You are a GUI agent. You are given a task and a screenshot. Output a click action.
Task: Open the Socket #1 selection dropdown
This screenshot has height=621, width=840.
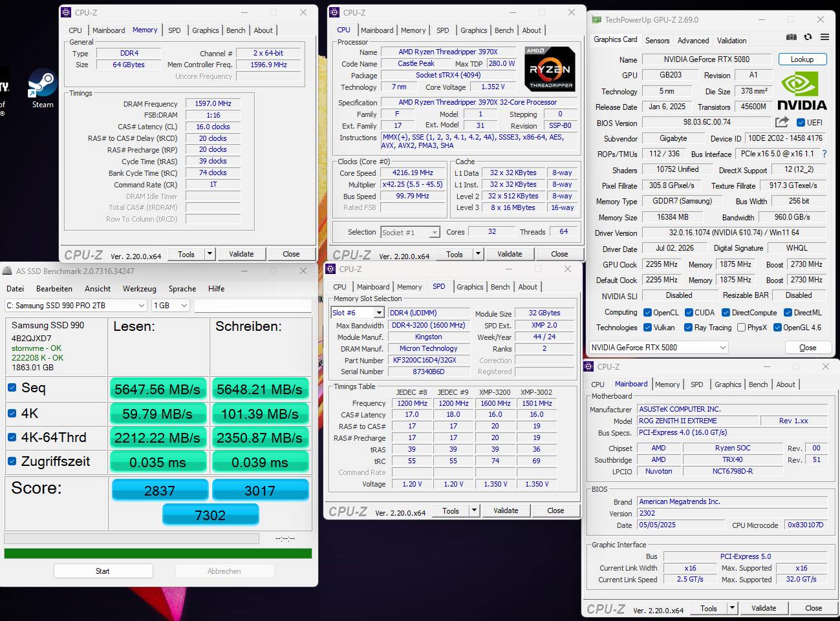pos(410,232)
